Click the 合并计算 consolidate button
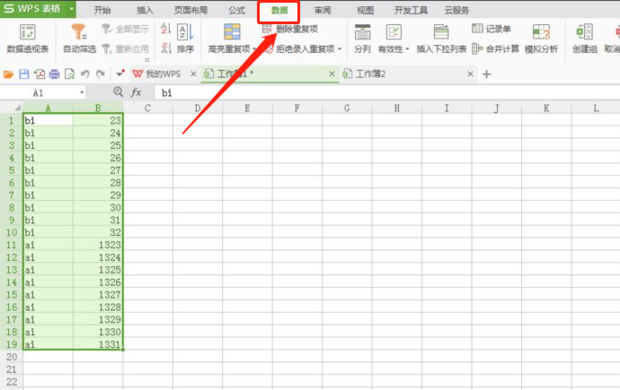This screenshot has height=390, width=620. 495,49
